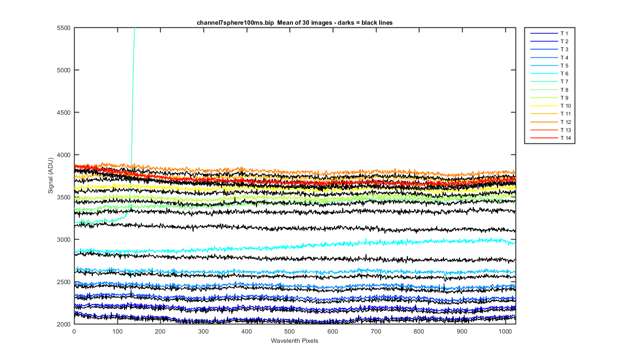This screenshot has height=364, width=629.
Task: Click the T 10 legend entry
Action: (x=550, y=106)
